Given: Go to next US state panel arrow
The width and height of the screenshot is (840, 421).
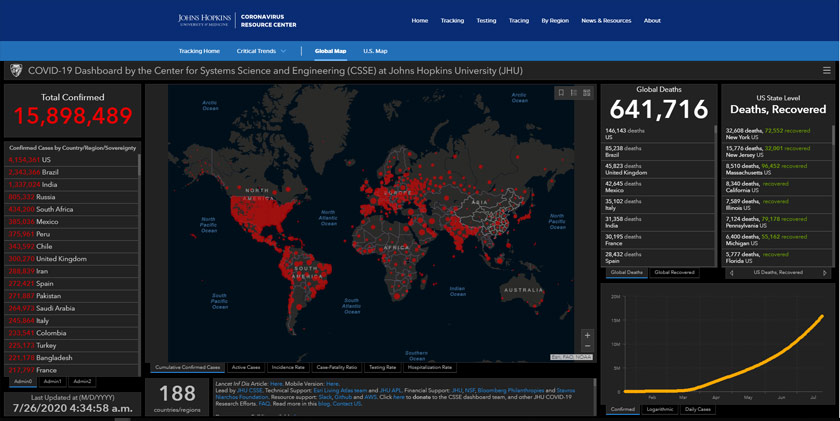Looking at the screenshot, I should [825, 272].
